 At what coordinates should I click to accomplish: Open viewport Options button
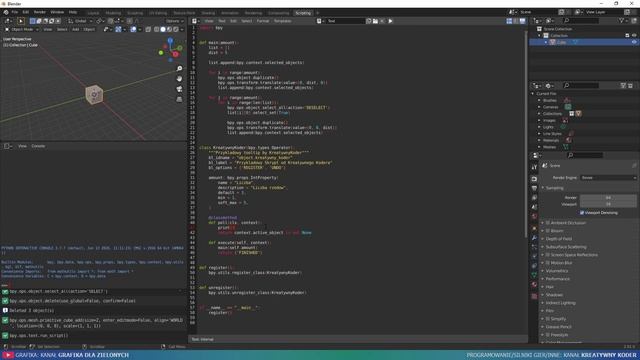click(174, 21)
